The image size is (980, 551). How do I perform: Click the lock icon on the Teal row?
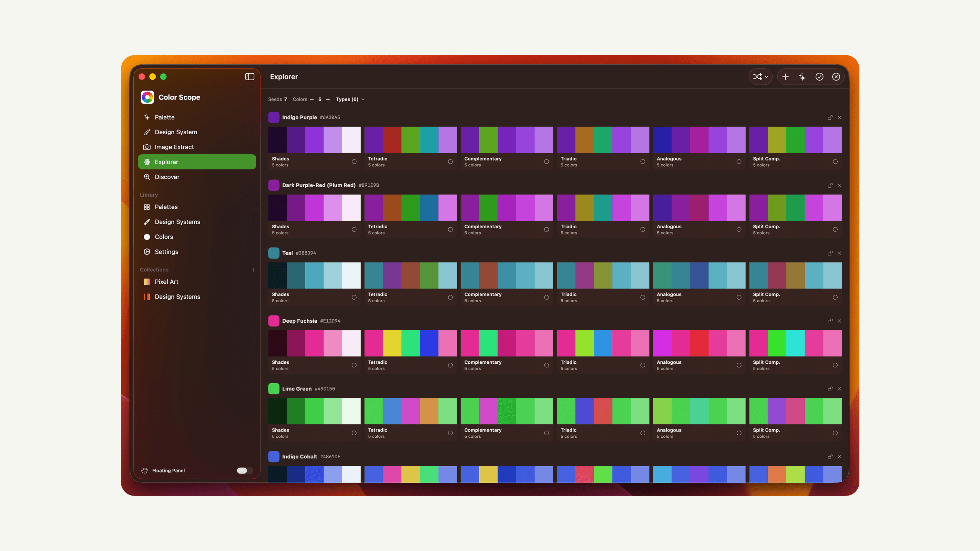coord(830,253)
